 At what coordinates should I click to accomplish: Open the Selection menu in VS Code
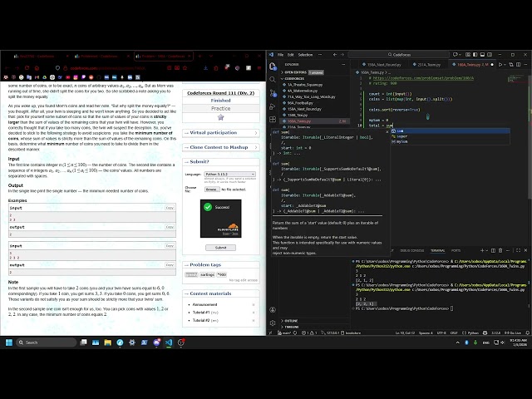[305, 55]
